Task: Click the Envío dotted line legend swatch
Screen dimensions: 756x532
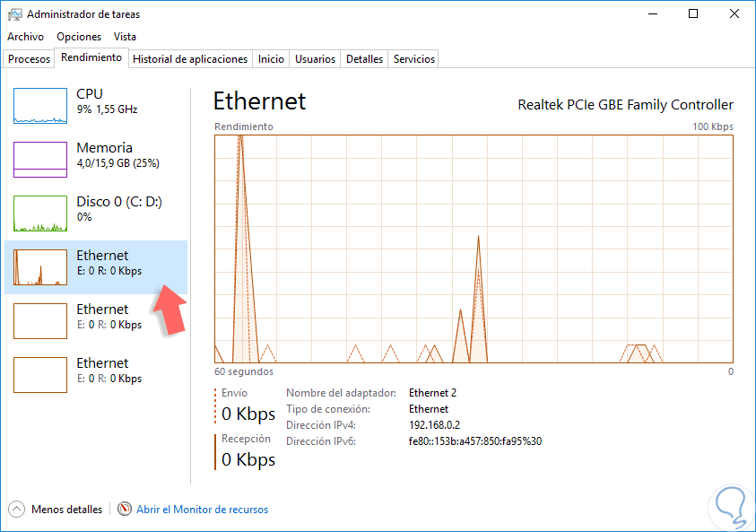Action: click(x=216, y=406)
